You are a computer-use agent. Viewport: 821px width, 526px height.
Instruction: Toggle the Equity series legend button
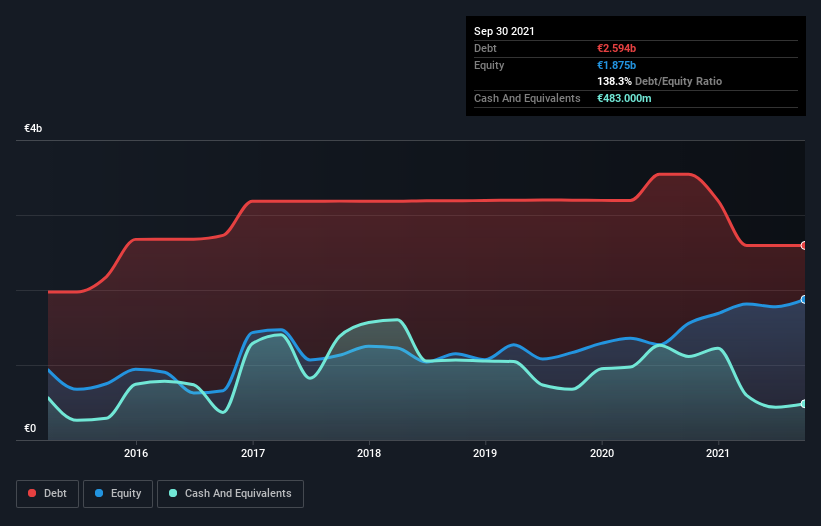[x=118, y=494]
